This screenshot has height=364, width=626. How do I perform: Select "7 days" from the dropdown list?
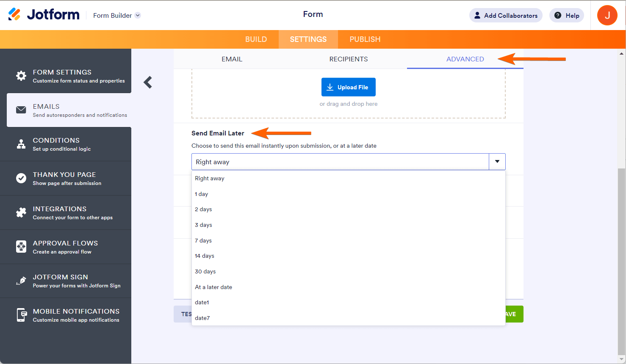pyautogui.click(x=203, y=240)
